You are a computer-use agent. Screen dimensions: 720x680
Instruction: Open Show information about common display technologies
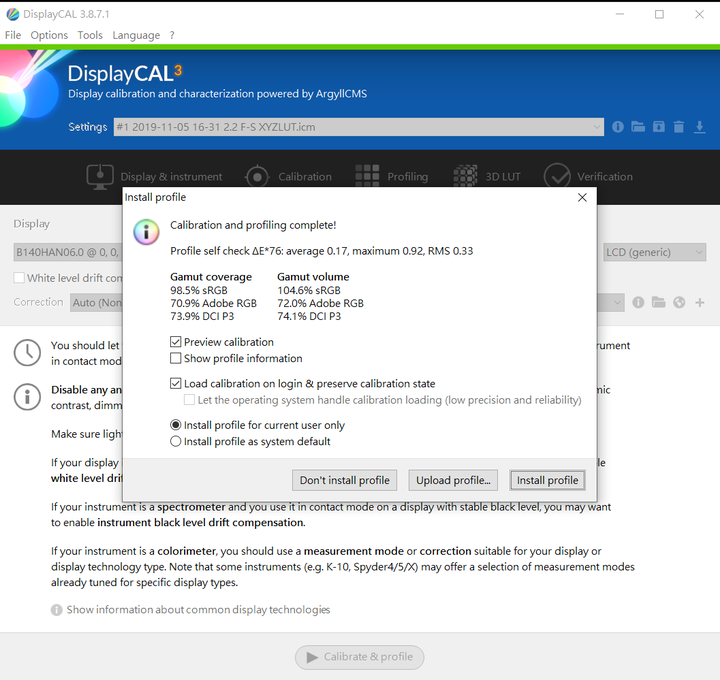pos(198,610)
